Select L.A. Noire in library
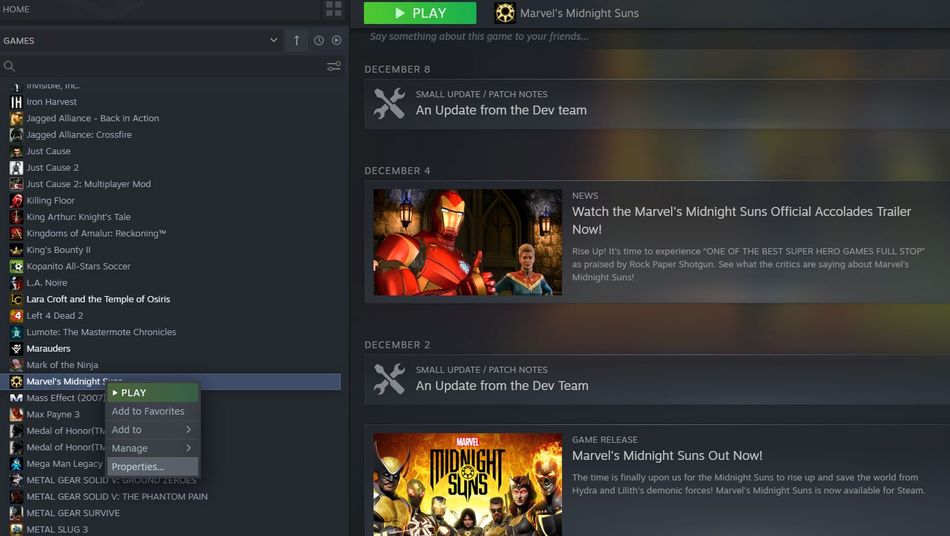Viewport: 950px width, 536px height. pyautogui.click(x=47, y=282)
